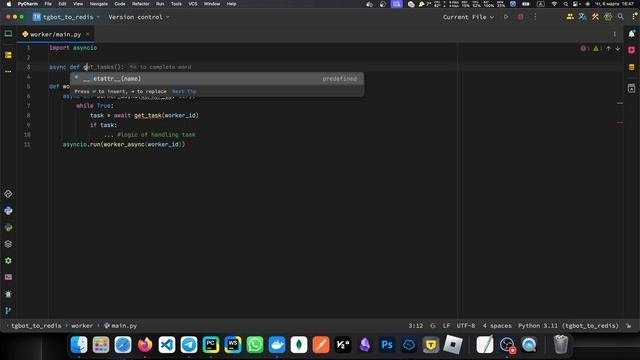Open the Database tool window
This screenshot has height=360, width=640.
[x=631, y=67]
